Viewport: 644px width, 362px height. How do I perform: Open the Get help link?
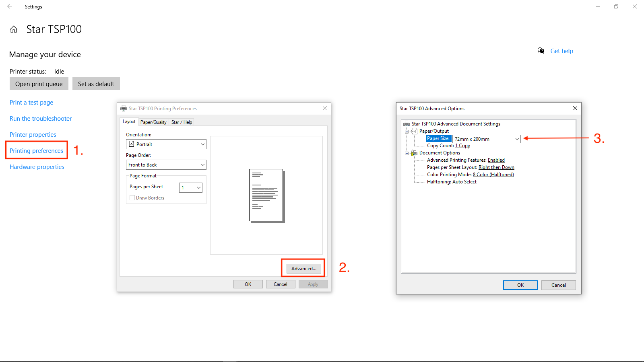[562, 51]
